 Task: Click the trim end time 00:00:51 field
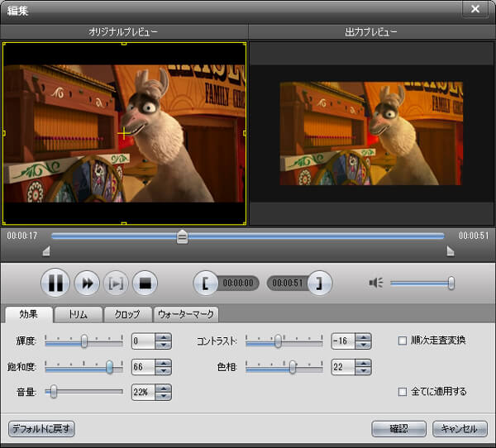[x=287, y=283]
